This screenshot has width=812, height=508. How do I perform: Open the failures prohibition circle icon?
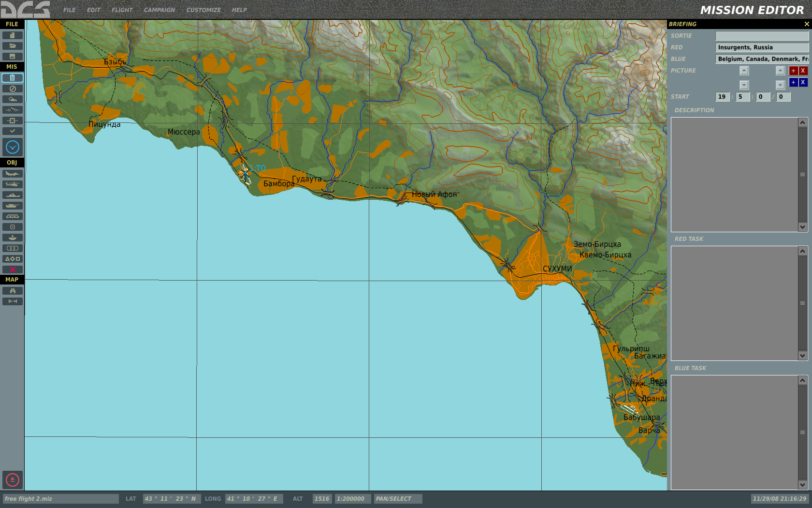[13, 89]
